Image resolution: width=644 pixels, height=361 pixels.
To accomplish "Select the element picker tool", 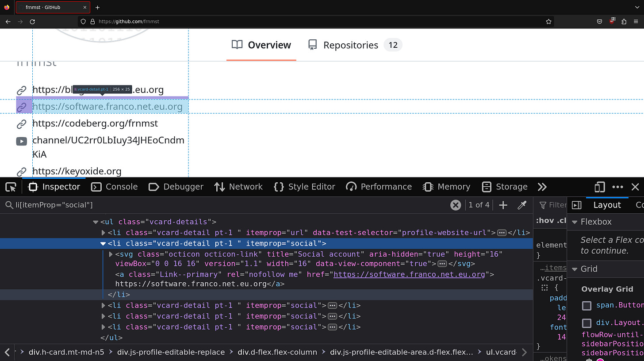I will (11, 187).
